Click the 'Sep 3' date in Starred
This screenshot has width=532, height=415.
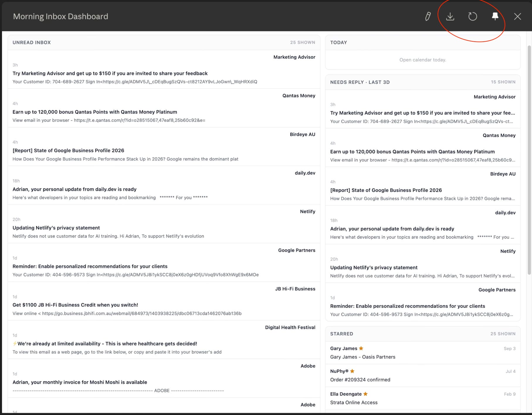pos(510,348)
